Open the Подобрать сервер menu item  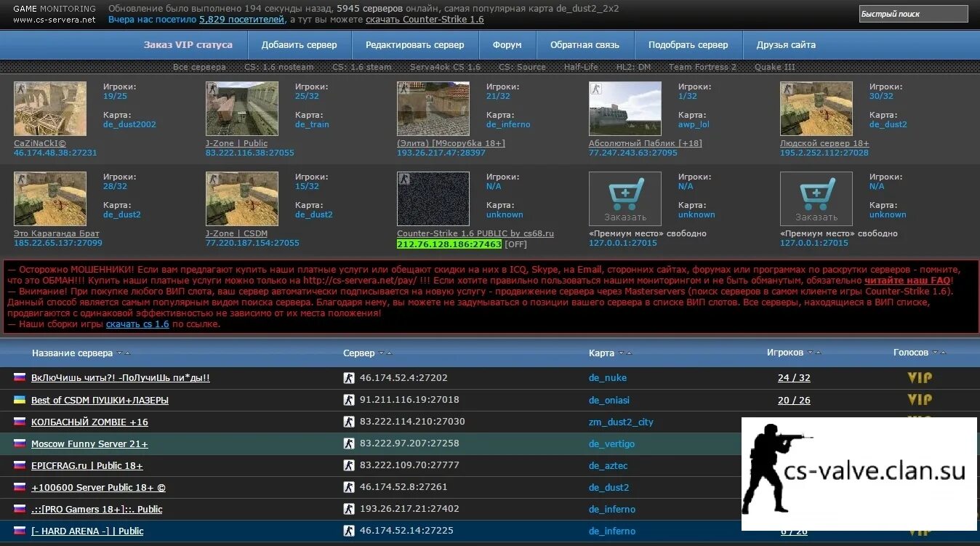688,45
